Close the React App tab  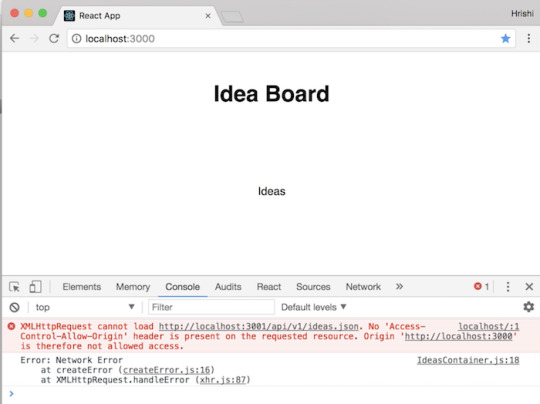[x=208, y=16]
